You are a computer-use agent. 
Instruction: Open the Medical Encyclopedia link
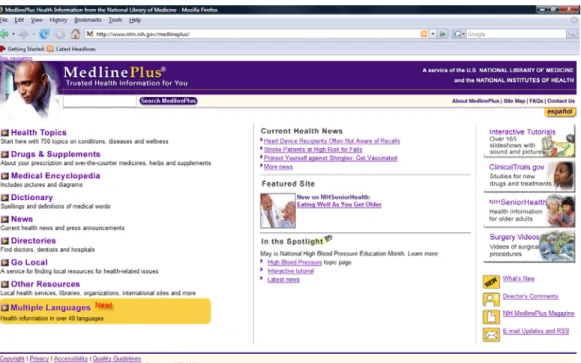click(x=56, y=176)
